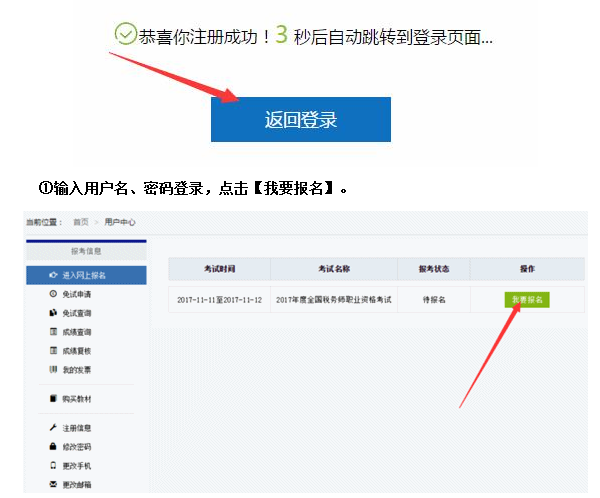Click the wrench icon for 注册信息
600x498 pixels.
coord(53,428)
